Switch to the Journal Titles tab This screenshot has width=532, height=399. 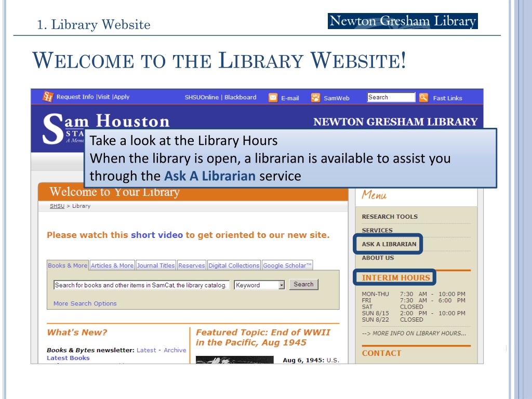pyautogui.click(x=156, y=265)
